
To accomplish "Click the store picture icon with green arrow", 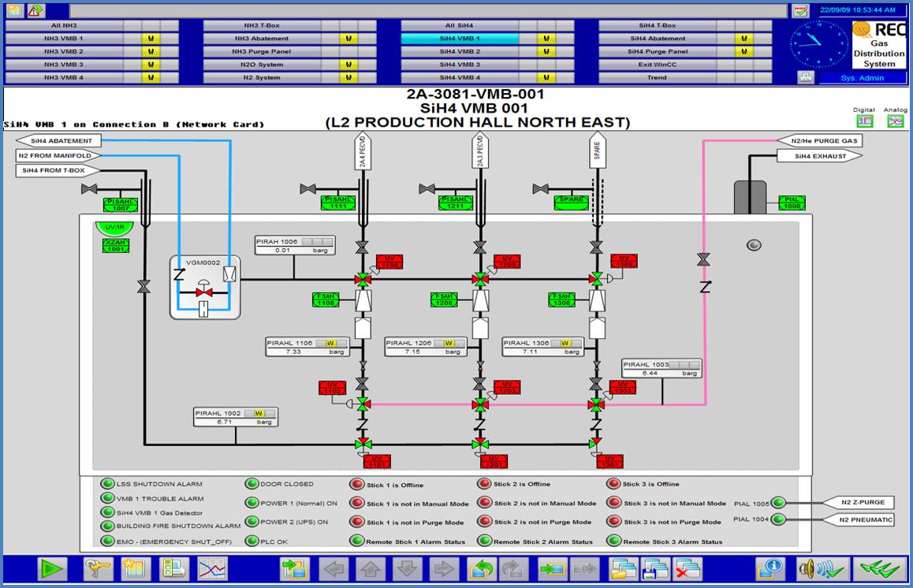I will click(552, 569).
